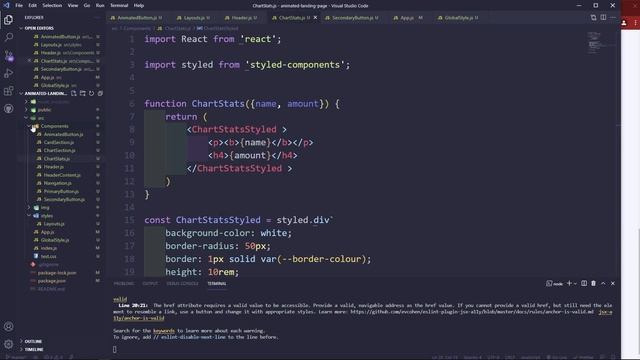Close the terminal panel
640x360 pixels.
click(x=613, y=283)
